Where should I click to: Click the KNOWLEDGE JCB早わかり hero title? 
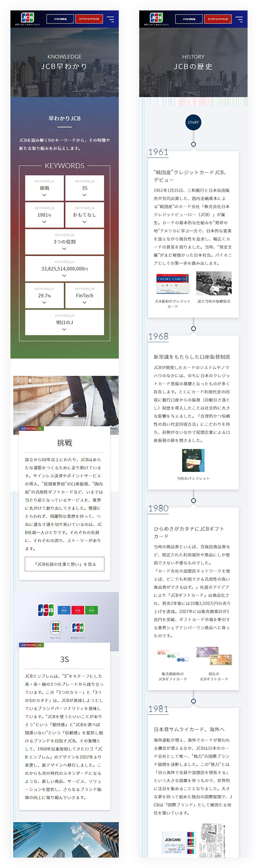(x=65, y=62)
